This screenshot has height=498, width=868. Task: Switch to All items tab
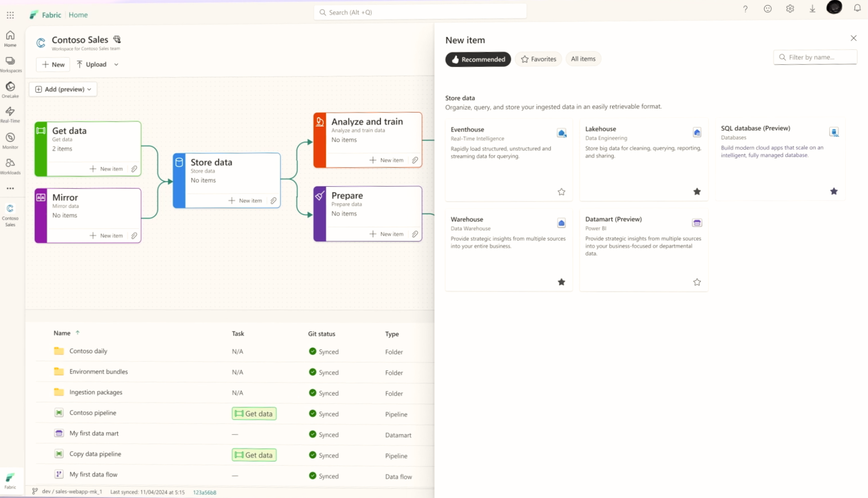tap(583, 59)
